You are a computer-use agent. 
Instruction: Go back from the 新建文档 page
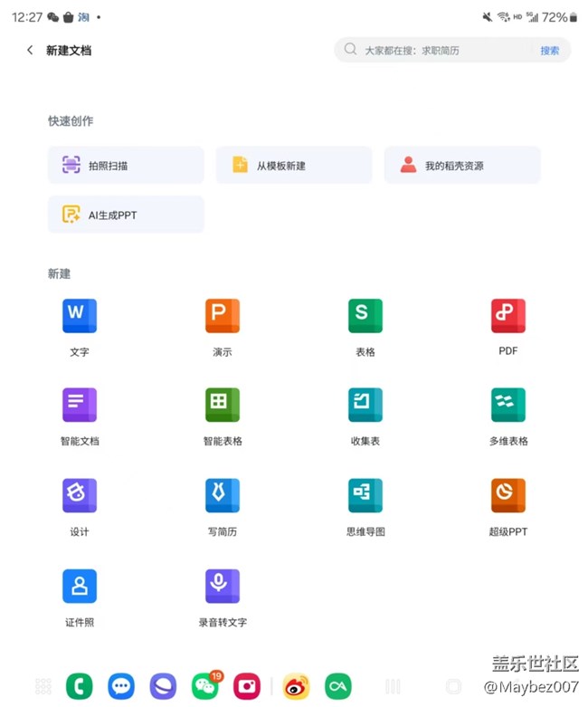30,50
